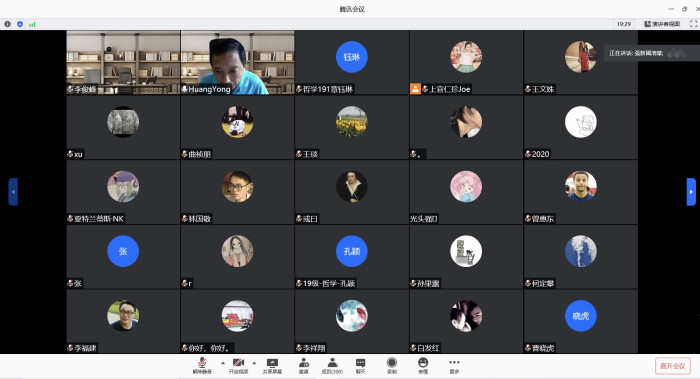Image resolution: width=700 pixels, height=379 pixels.
Task: Click 孙果露's cartoon avatar
Action: [x=466, y=251]
